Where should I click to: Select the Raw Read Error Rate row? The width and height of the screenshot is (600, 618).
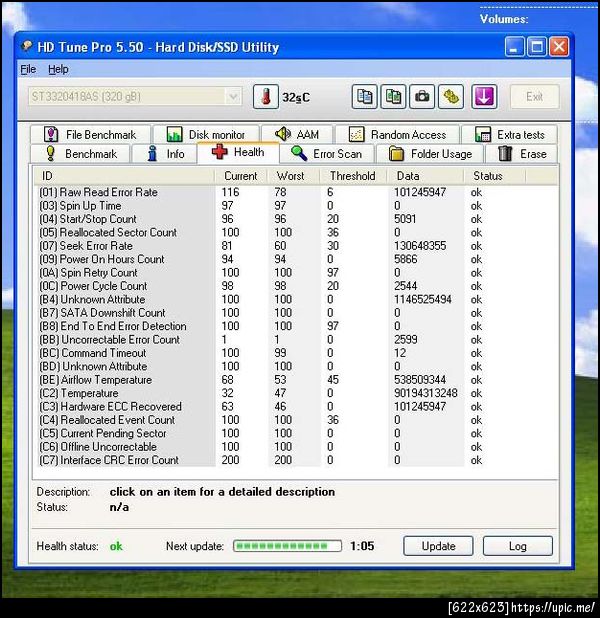296,192
